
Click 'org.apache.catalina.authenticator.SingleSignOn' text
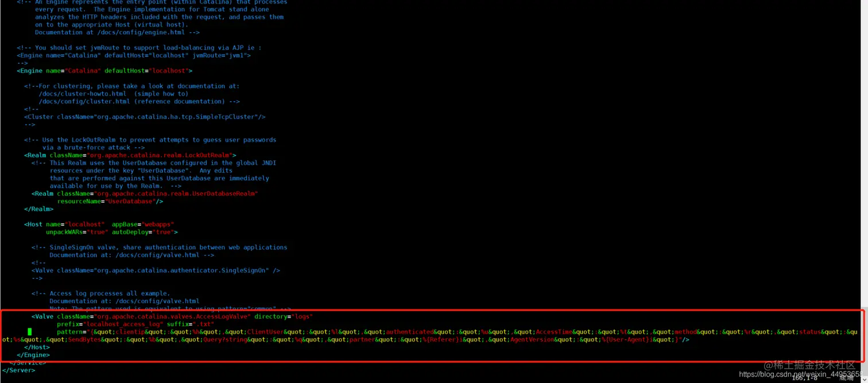[181, 270]
